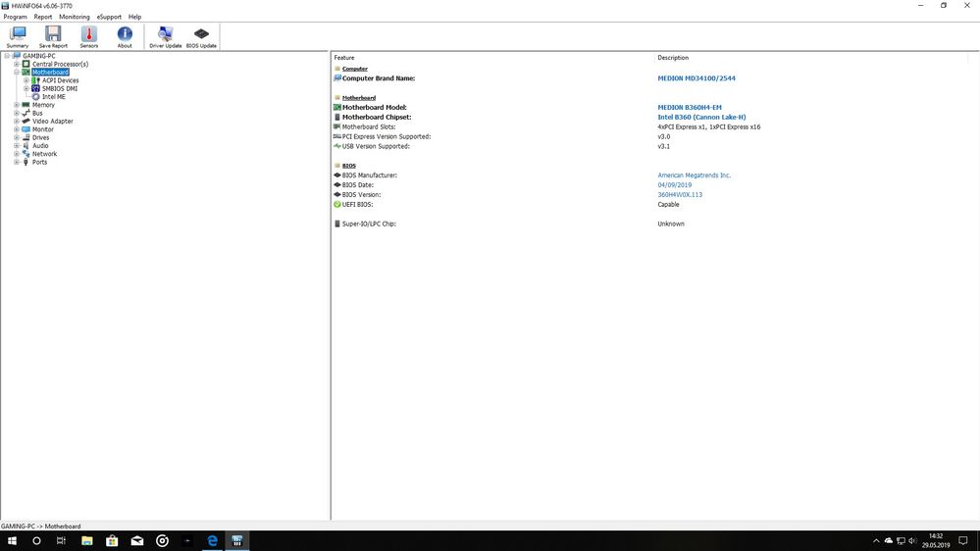Select the Network tree item

coord(44,154)
